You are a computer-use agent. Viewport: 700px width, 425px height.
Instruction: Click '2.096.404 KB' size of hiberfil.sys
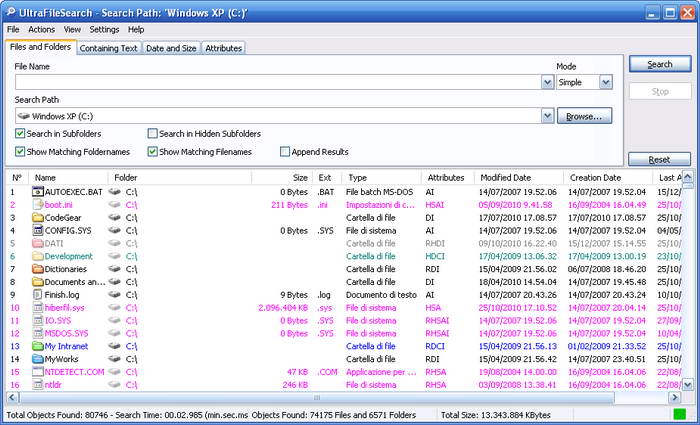click(x=283, y=308)
